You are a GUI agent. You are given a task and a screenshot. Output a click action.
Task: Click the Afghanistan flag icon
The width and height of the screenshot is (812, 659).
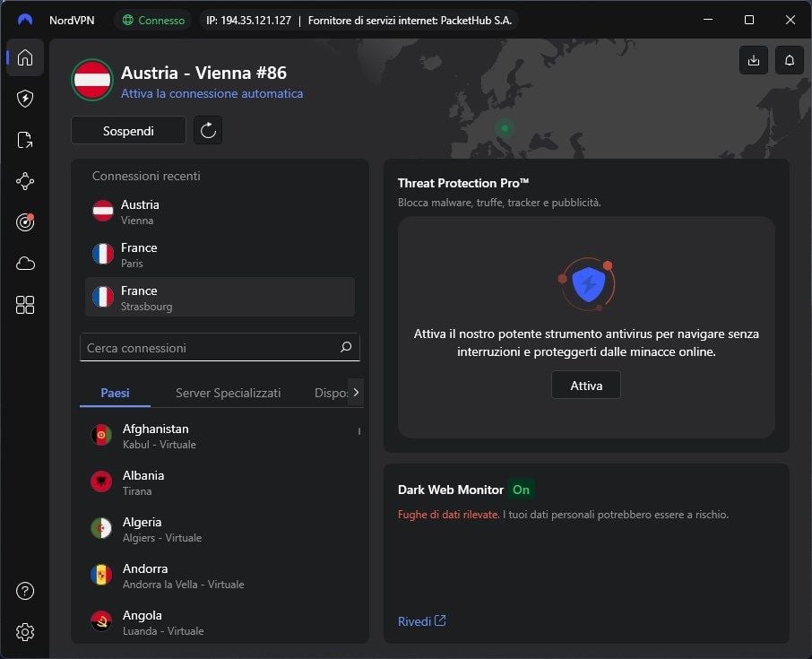click(101, 435)
